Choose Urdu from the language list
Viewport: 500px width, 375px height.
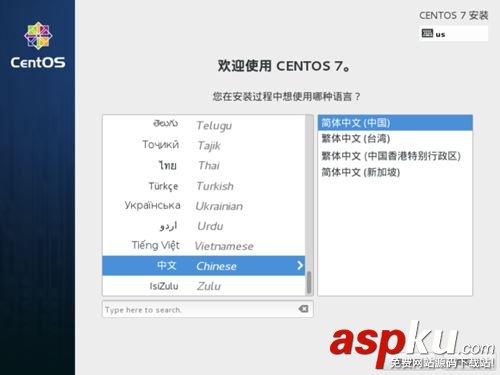pos(204,226)
